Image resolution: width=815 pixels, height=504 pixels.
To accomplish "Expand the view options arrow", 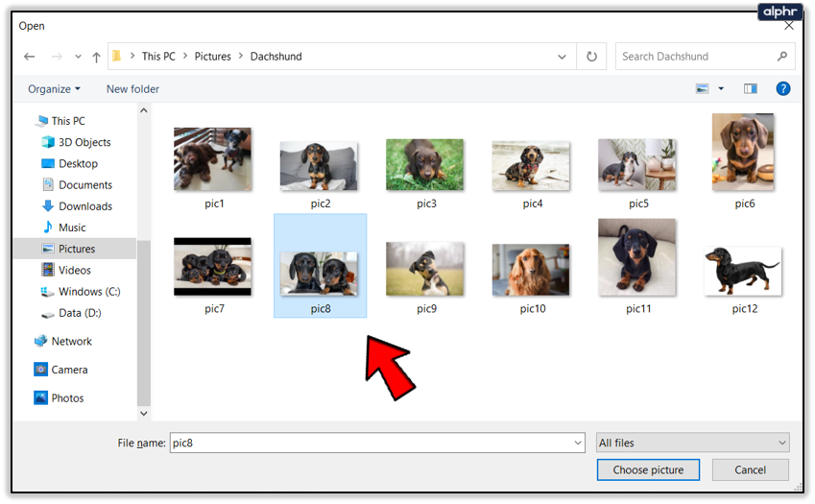I will click(721, 89).
